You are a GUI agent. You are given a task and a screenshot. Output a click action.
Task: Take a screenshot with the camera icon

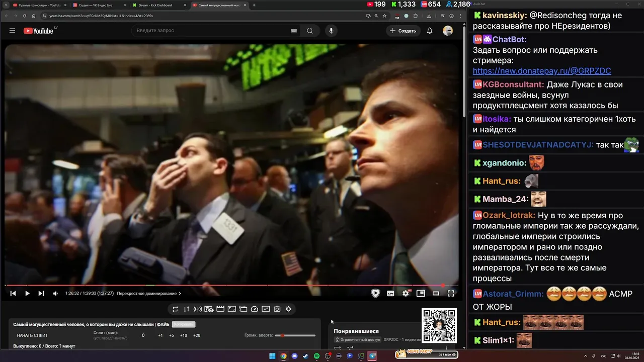[277, 309]
